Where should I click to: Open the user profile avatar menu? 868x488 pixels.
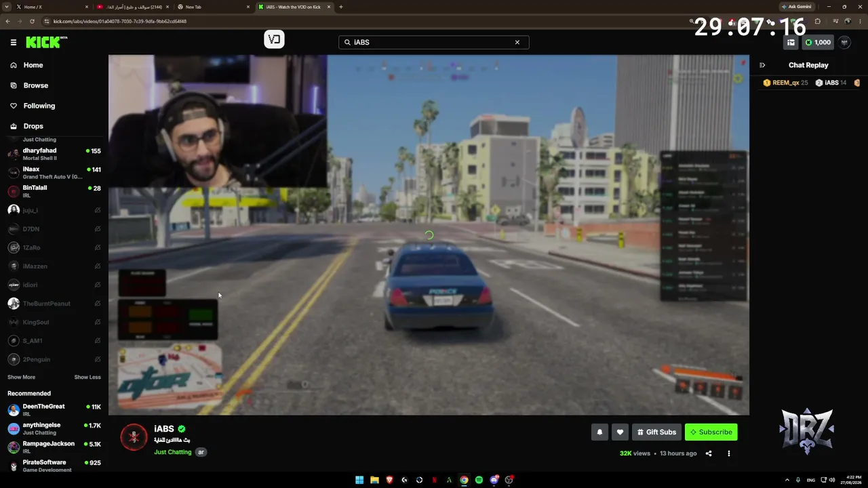coord(844,42)
